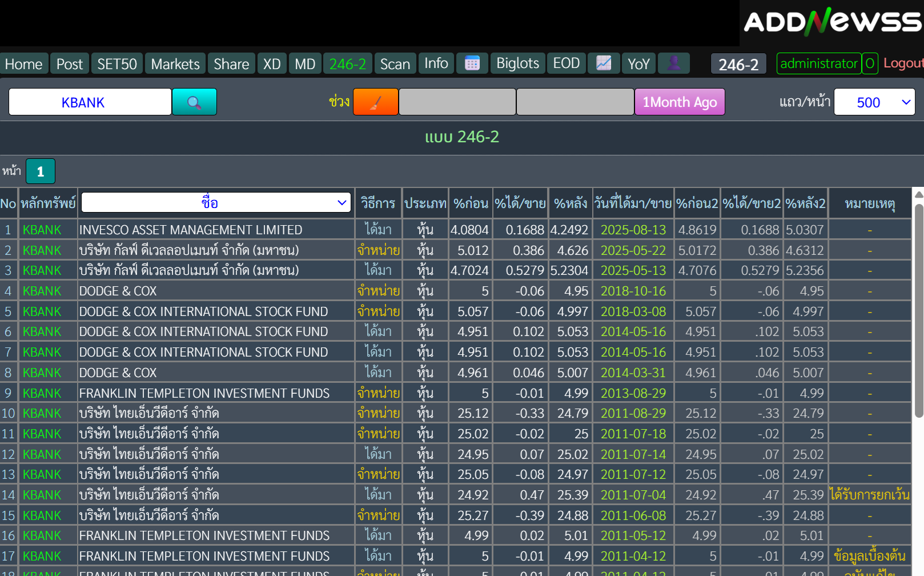Click the magnifier search icon button
The height and width of the screenshot is (576, 924).
[x=194, y=102]
